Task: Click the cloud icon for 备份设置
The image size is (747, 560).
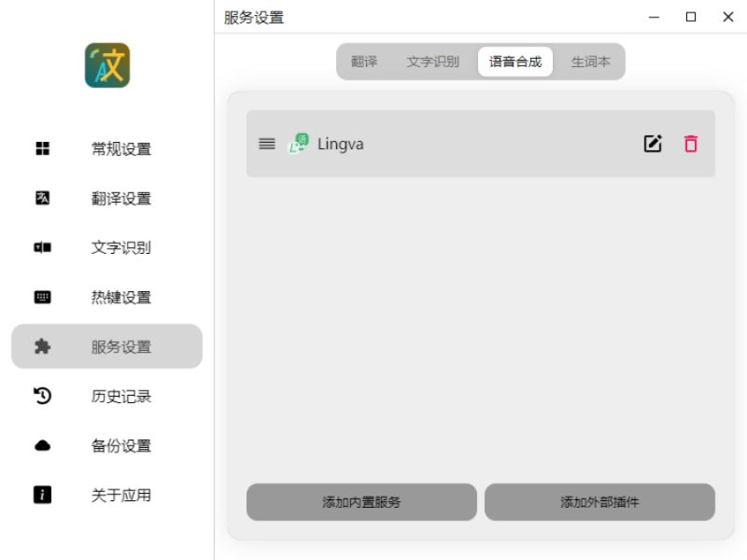Action: tap(42, 445)
